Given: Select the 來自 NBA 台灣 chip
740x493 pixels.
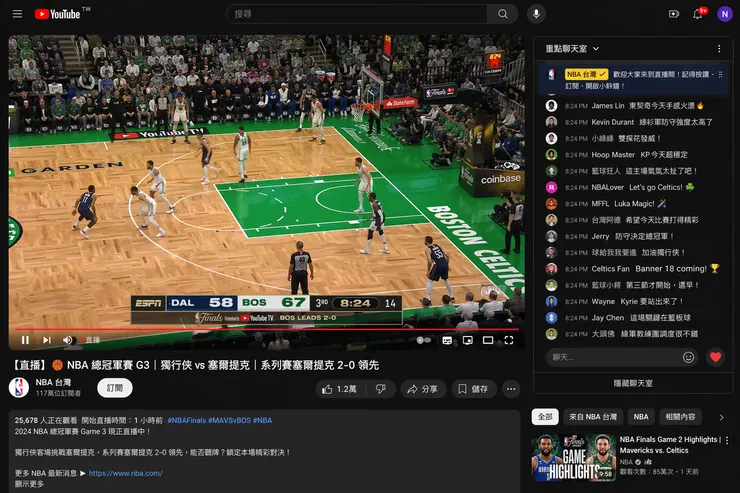Looking at the screenshot, I should click(x=593, y=417).
